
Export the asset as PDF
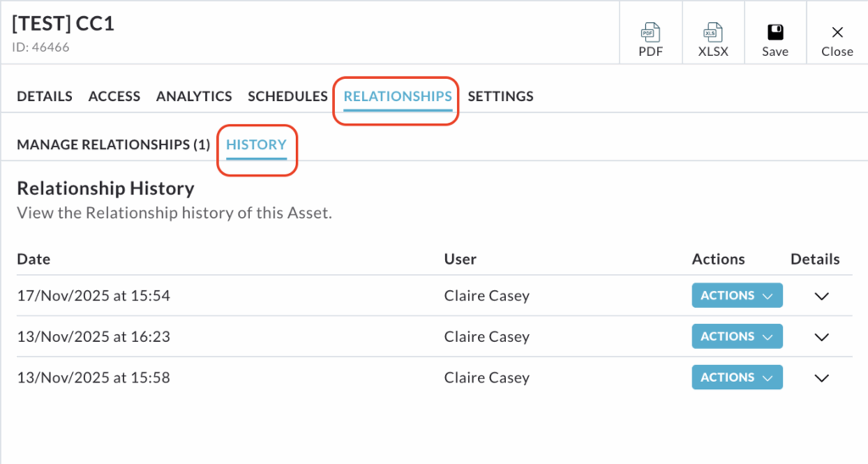(x=650, y=41)
